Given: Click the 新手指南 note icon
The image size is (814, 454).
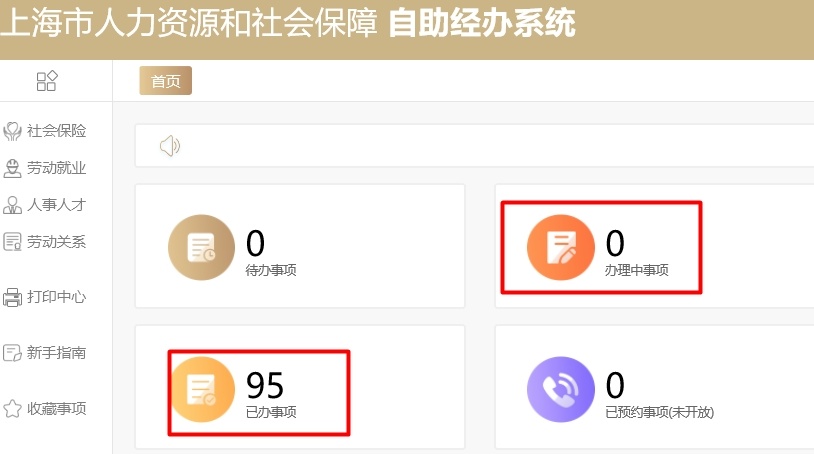Looking at the screenshot, I should (12, 353).
